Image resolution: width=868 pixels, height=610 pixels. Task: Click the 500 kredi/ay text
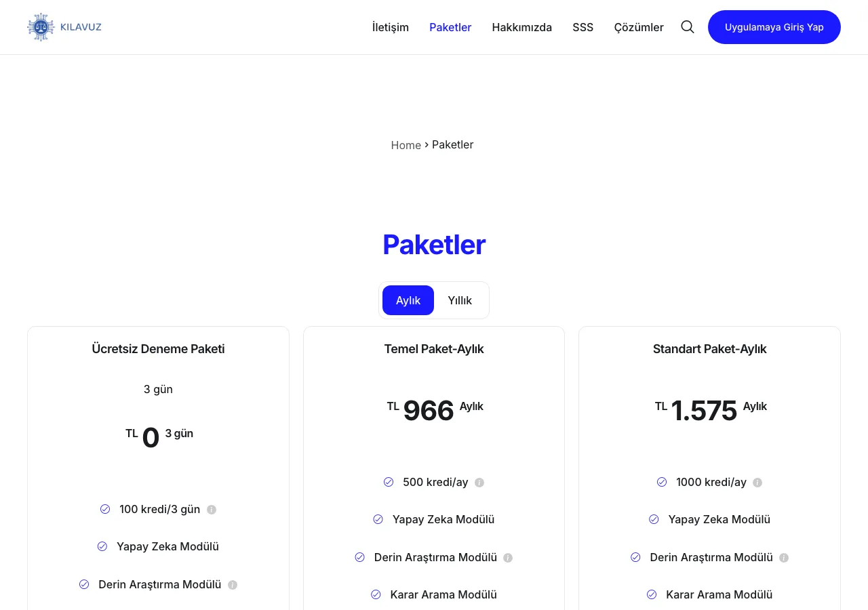tap(435, 483)
